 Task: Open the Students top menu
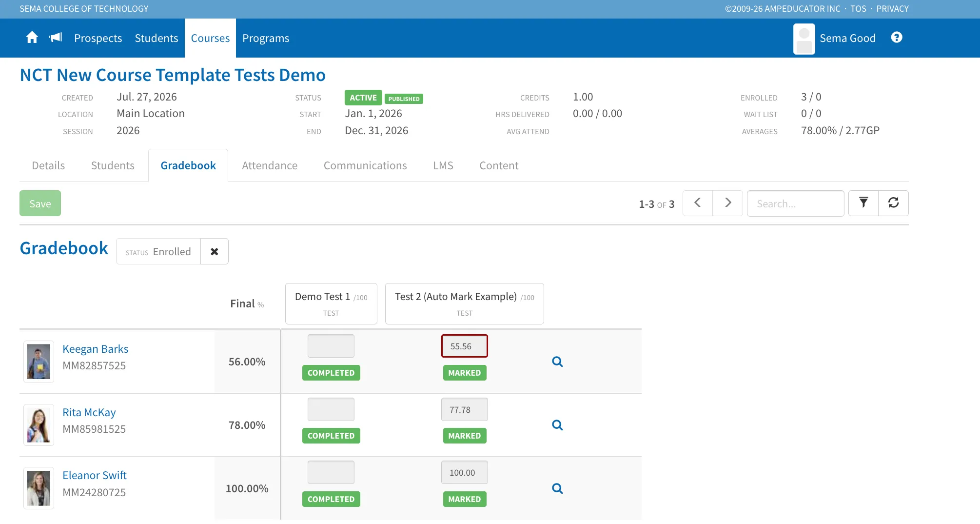coord(157,38)
